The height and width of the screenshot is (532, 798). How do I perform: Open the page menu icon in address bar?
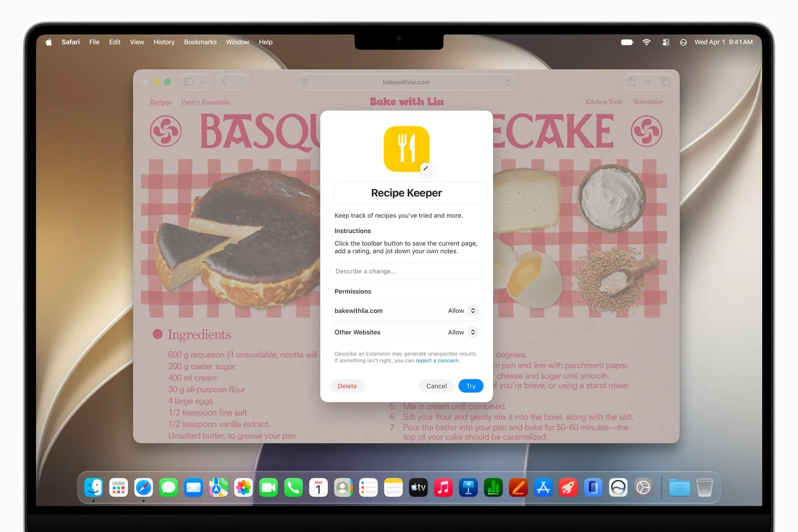pos(305,82)
